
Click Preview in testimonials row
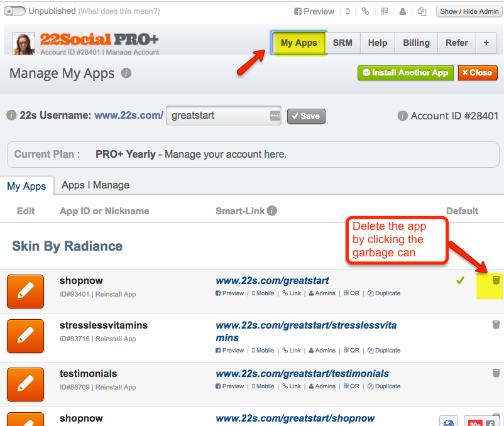click(x=230, y=386)
